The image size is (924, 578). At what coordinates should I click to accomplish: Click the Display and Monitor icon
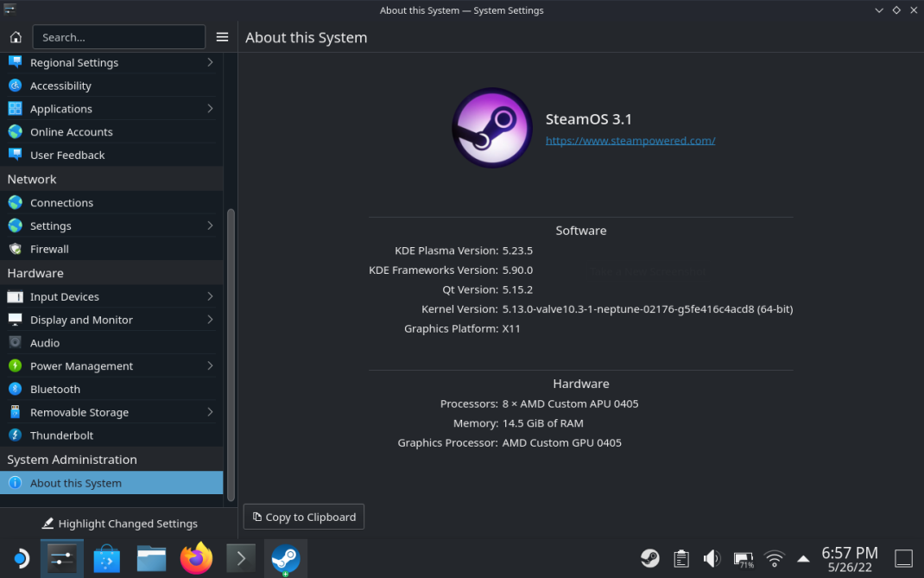click(x=16, y=320)
